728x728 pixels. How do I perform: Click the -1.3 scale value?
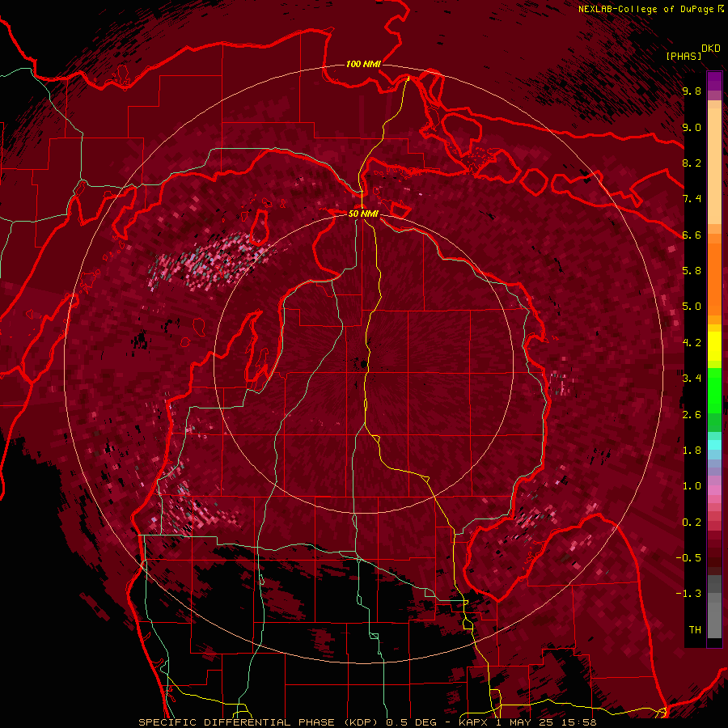tap(688, 594)
